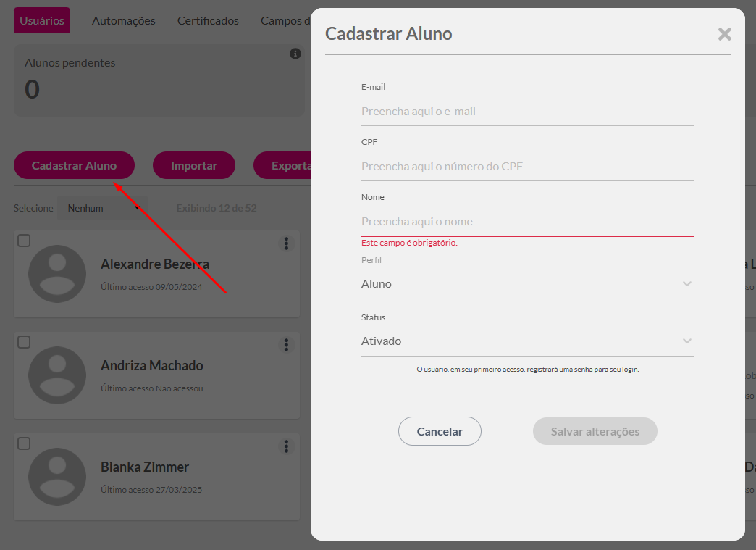Tick the checkbox for Bianka Zimmer
The image size is (756, 550).
pyautogui.click(x=24, y=443)
